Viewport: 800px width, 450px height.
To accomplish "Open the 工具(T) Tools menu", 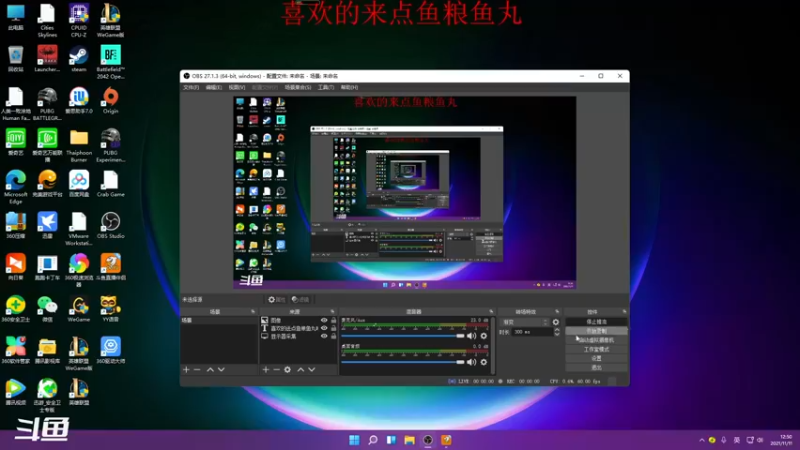I will (x=326, y=87).
